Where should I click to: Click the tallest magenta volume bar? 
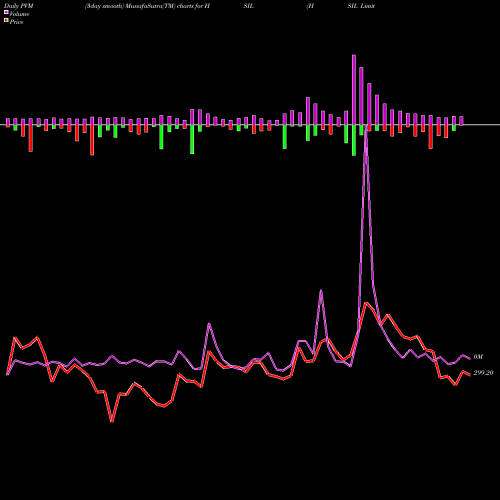tap(354, 90)
